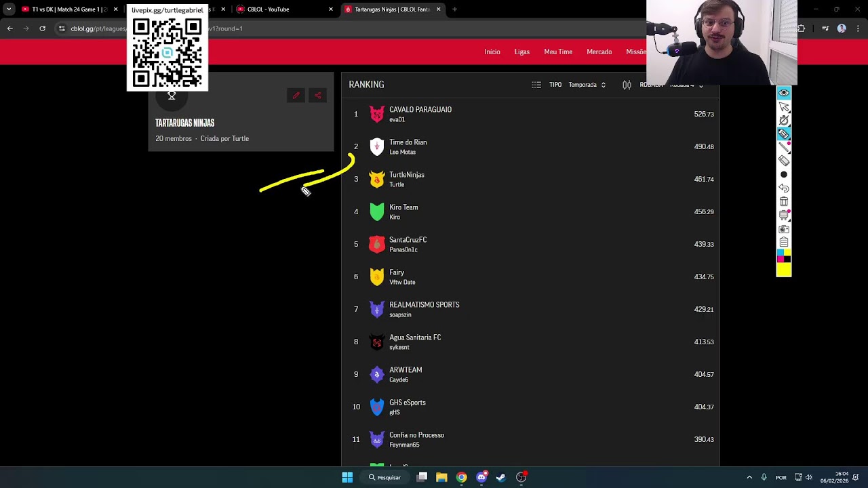868x488 pixels.
Task: Go back in browser history
Action: coord(9,28)
